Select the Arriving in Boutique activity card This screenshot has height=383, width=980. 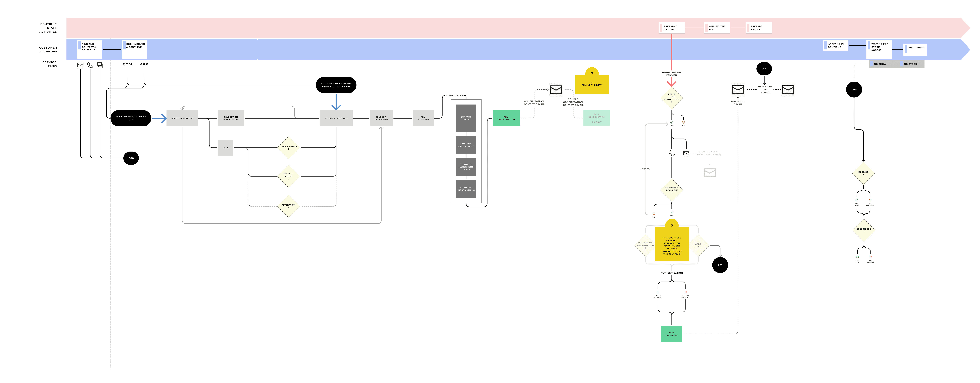836,46
